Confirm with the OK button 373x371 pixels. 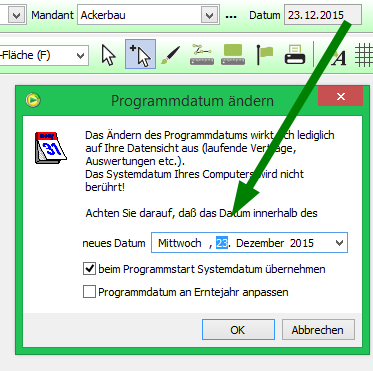coord(238,330)
